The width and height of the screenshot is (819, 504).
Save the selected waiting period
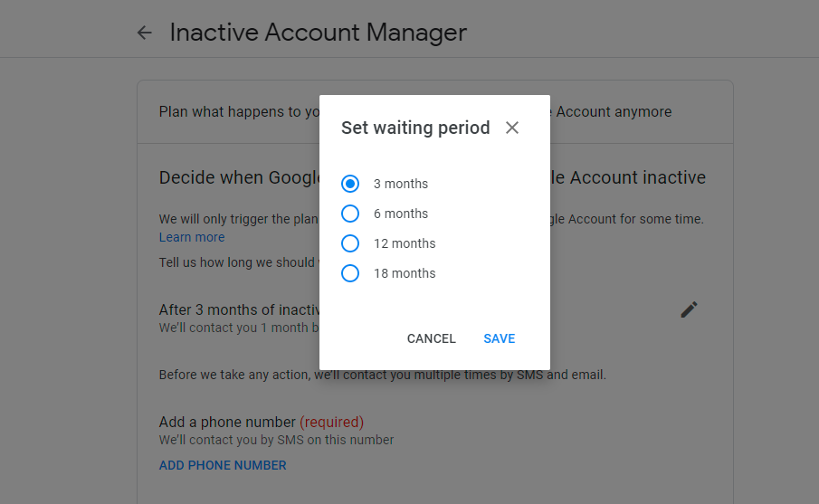(x=500, y=338)
